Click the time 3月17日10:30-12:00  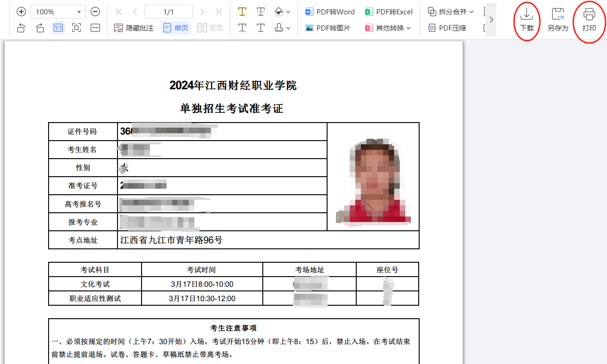[x=202, y=298]
